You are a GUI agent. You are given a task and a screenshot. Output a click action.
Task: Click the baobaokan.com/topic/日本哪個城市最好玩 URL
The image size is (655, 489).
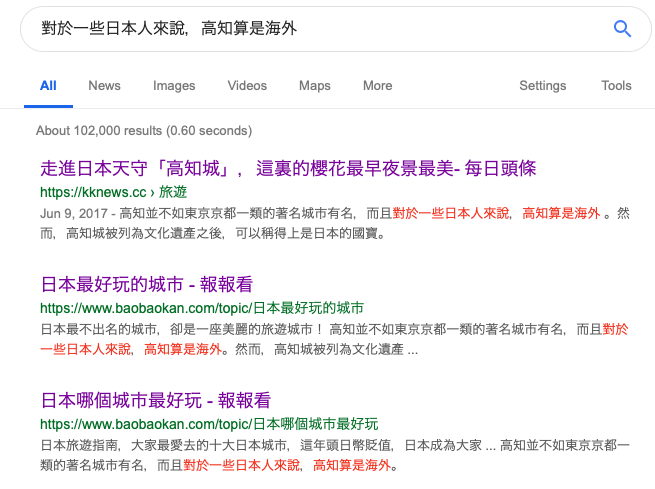(209, 424)
